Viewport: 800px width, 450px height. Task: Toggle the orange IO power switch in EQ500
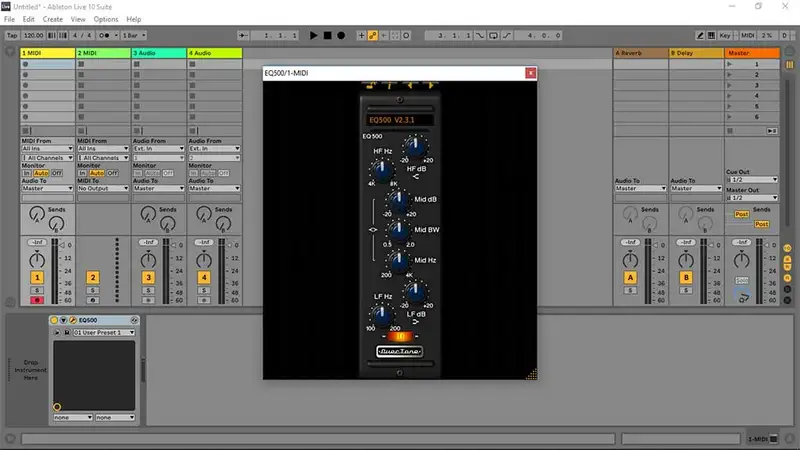coord(400,336)
